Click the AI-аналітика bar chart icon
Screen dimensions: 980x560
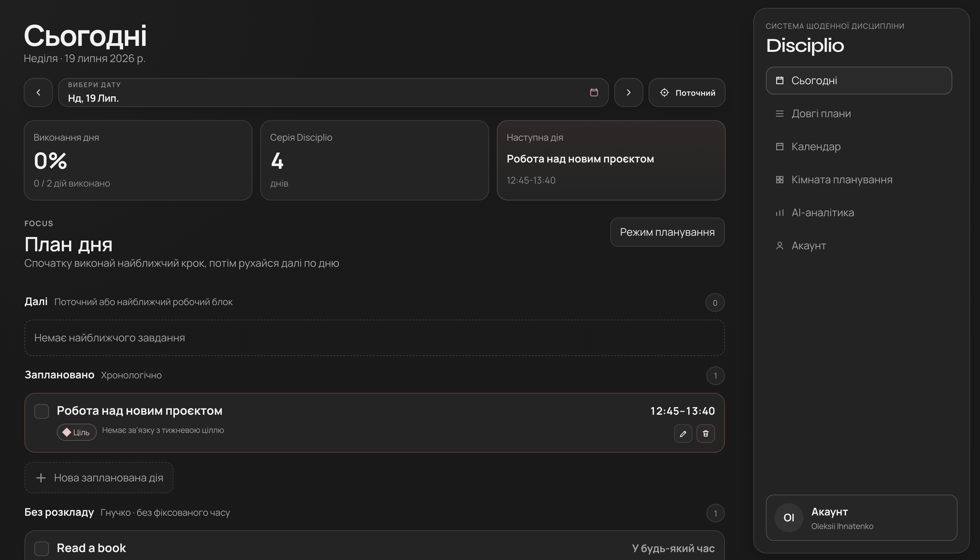[779, 213]
